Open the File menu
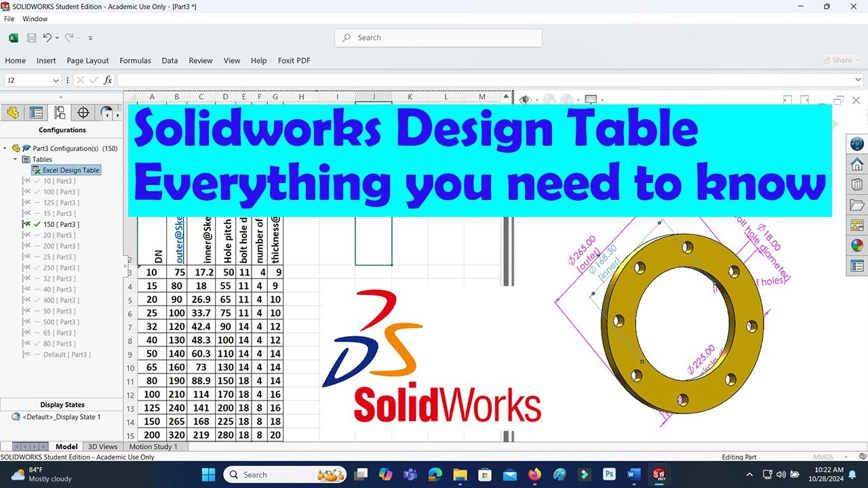 (x=9, y=19)
